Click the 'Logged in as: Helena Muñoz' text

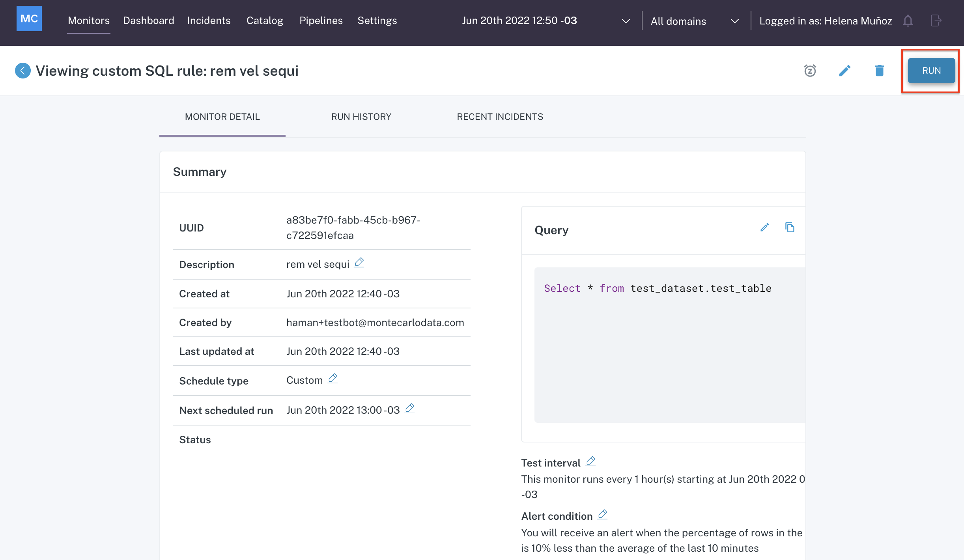pyautogui.click(x=826, y=21)
